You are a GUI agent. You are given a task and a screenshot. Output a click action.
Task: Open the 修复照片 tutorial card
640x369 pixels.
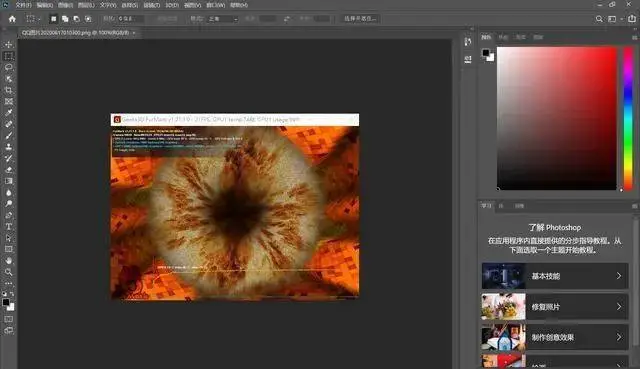tap(555, 307)
